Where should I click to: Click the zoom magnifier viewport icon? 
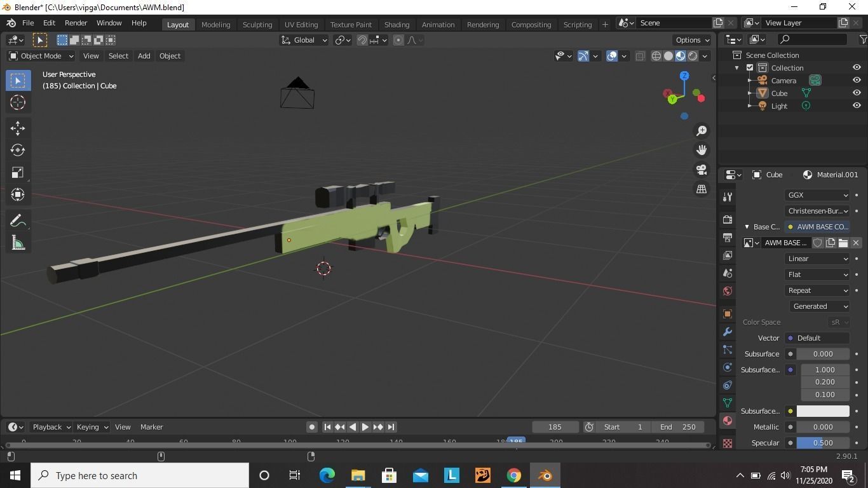click(702, 130)
